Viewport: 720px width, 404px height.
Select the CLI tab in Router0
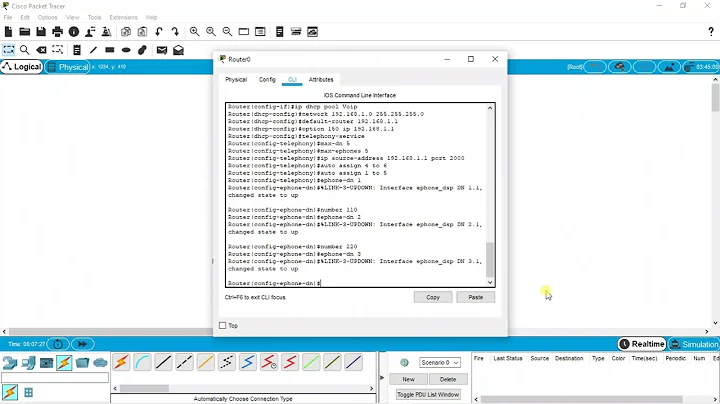click(x=292, y=79)
